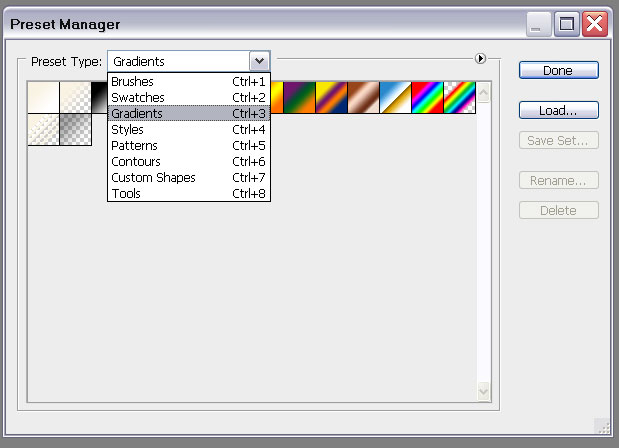
Task: Choose Patterns from the preset type list
Action: point(189,146)
